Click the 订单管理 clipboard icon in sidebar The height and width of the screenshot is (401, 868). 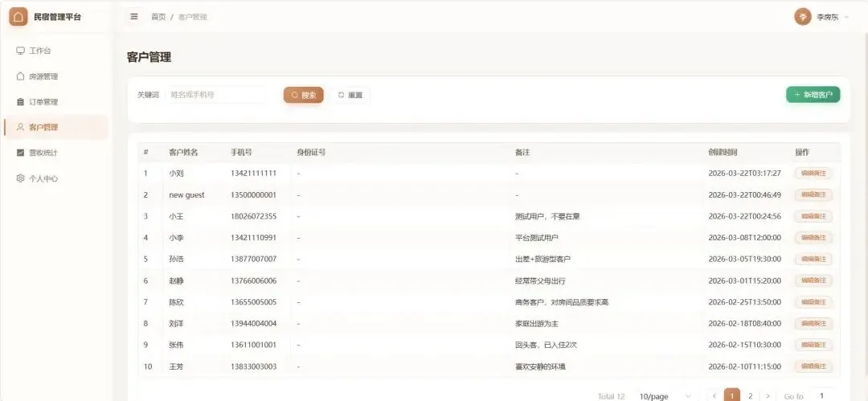20,102
